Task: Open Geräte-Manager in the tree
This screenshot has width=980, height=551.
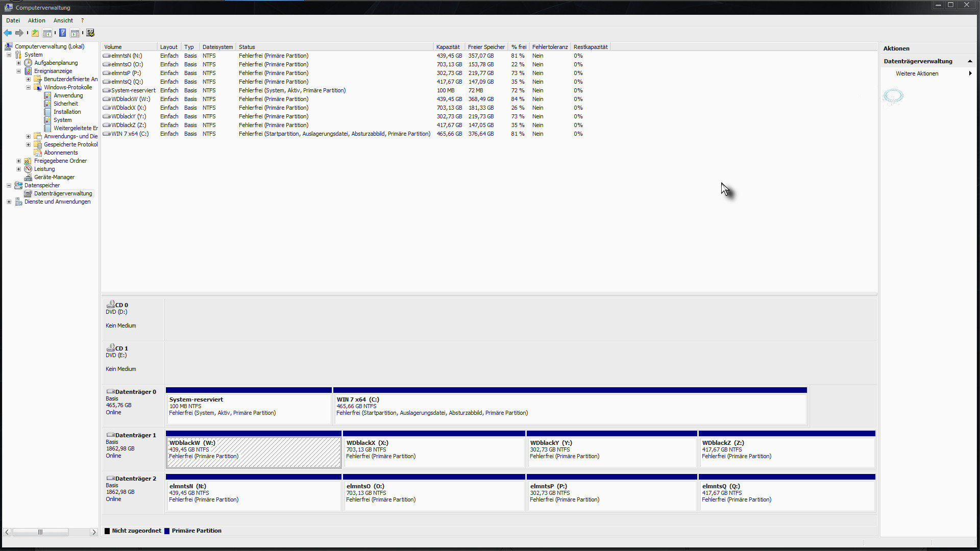Action: (x=54, y=177)
